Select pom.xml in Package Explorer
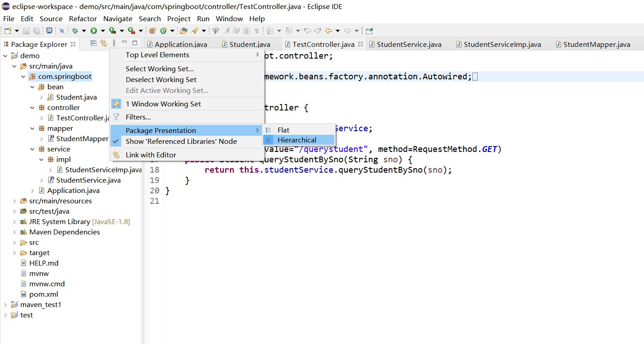The image size is (644, 344). click(x=43, y=294)
